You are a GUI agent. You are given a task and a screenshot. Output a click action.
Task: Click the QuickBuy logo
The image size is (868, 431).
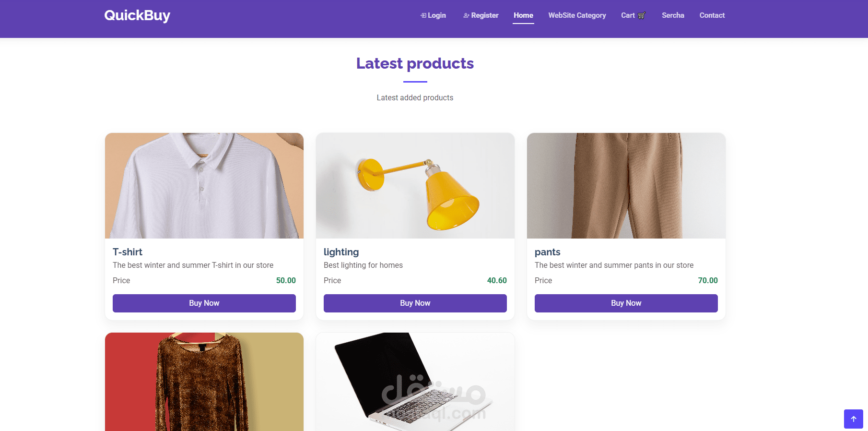click(x=137, y=15)
